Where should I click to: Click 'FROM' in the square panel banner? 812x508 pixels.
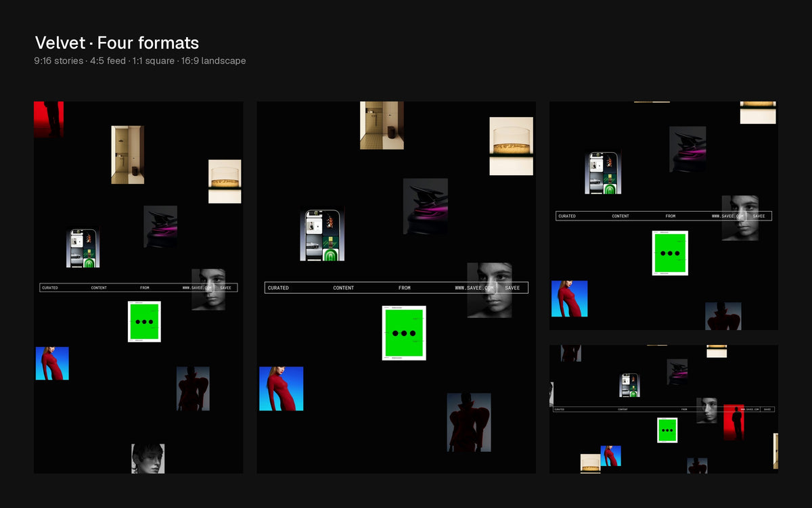(671, 216)
